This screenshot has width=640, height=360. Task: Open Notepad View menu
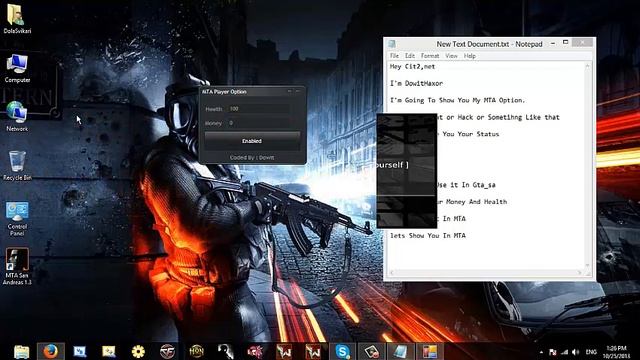pyautogui.click(x=451, y=56)
